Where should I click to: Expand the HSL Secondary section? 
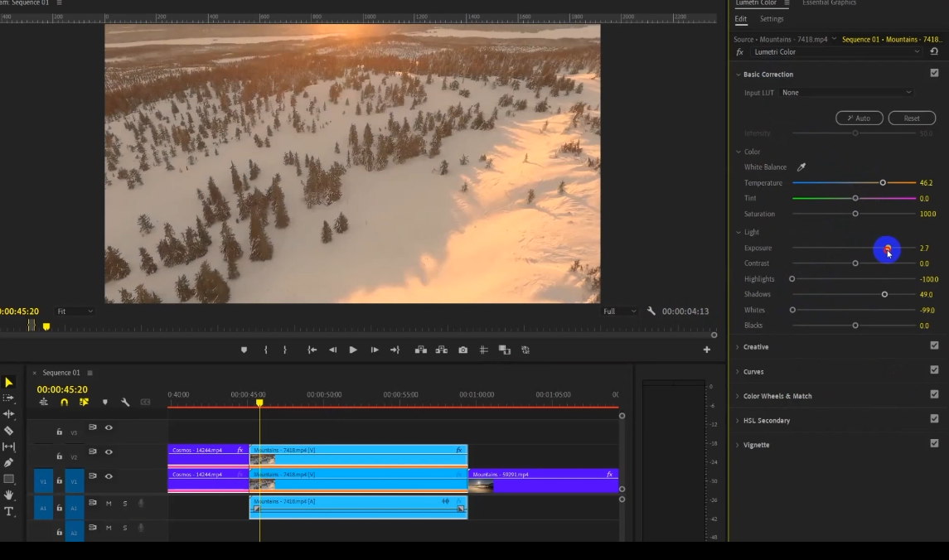pos(766,421)
